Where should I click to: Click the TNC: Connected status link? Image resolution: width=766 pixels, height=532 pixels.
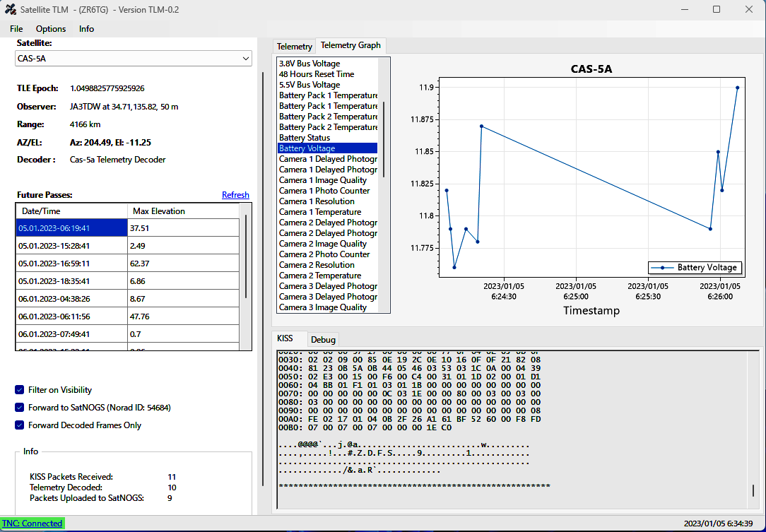pyautogui.click(x=33, y=524)
